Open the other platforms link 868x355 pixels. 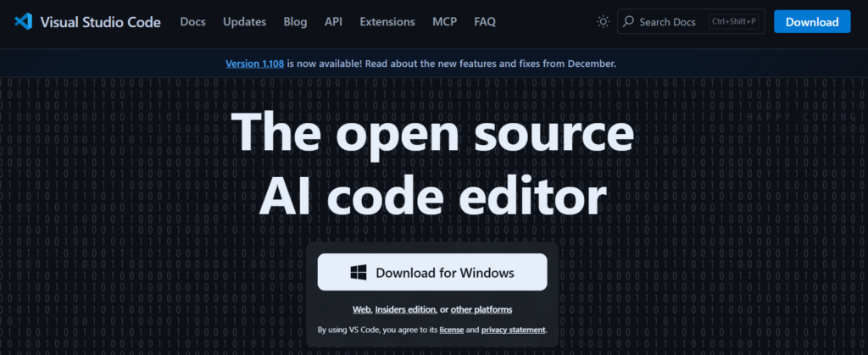pos(481,310)
